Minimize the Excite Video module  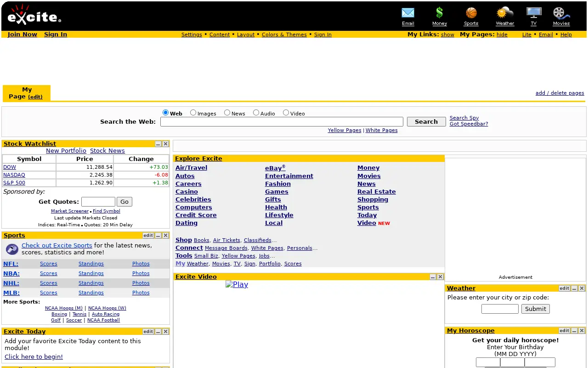[433, 277]
